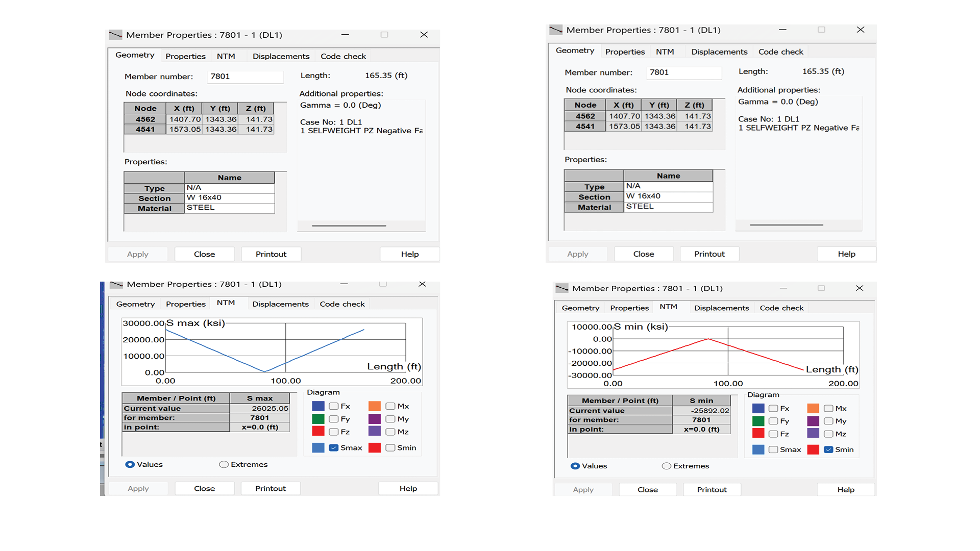Click the member icon in top-left dialog title
Image resolution: width=980 pixels, height=551 pixels.
click(115, 35)
